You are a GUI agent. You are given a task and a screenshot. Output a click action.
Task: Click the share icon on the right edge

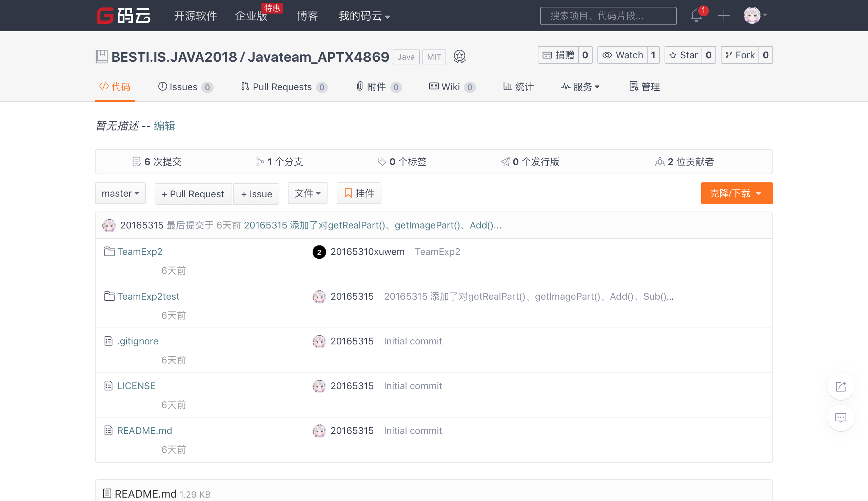(x=841, y=387)
